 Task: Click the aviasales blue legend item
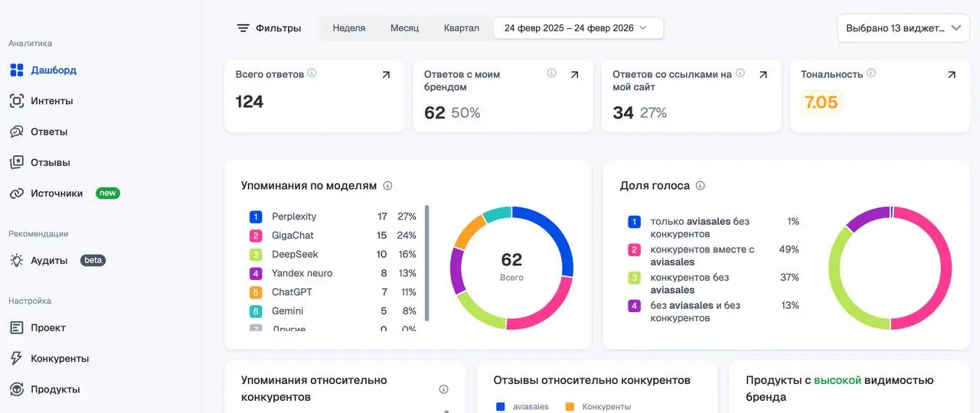pyautogui.click(x=522, y=407)
